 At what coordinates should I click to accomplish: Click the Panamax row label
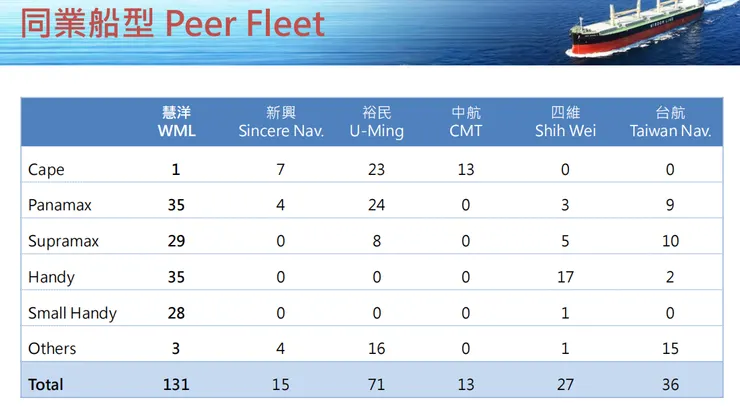60,205
